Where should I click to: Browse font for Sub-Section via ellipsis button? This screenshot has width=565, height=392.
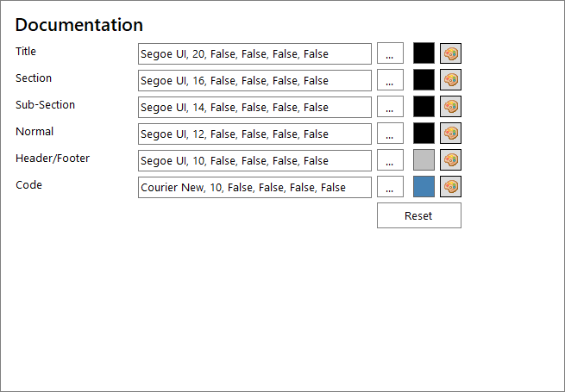pos(390,107)
